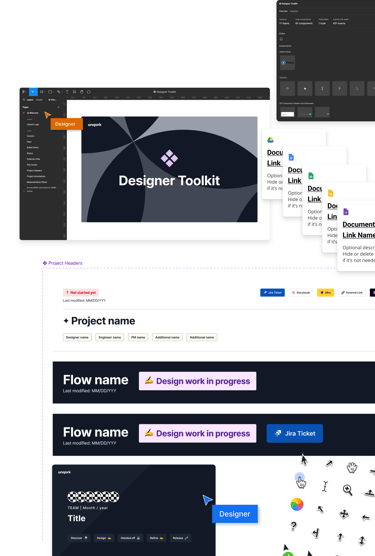Click the large Jira Ticket button in flow bar
Screen dimensions: 375x556
[x=295, y=433]
